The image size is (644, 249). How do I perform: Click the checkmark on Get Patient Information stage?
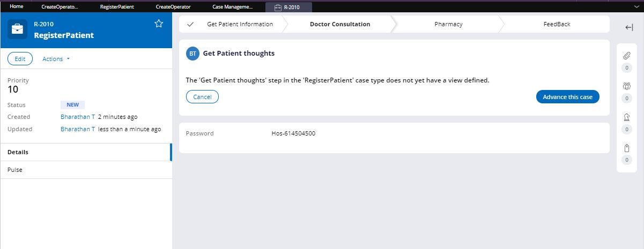pos(190,24)
